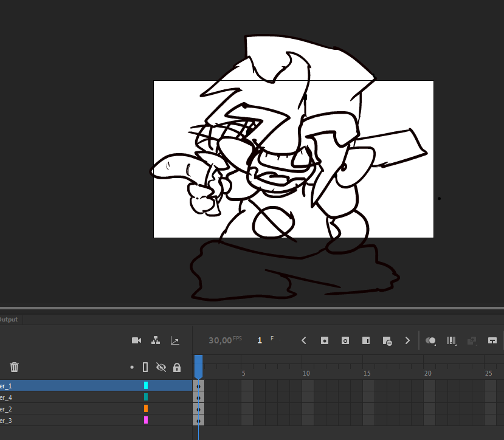The height and width of the screenshot is (440, 504).
Task: Select the first keyframe on Layer_3
Action: coord(198,421)
